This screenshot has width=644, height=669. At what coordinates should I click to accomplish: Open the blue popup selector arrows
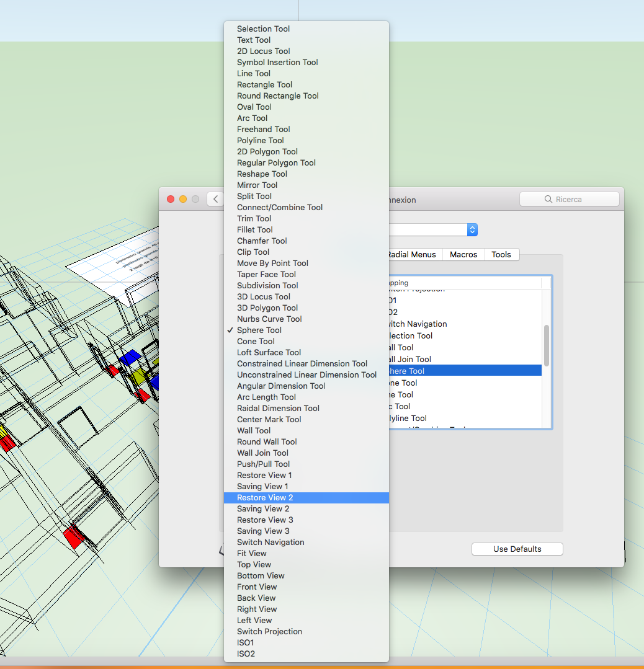point(472,229)
